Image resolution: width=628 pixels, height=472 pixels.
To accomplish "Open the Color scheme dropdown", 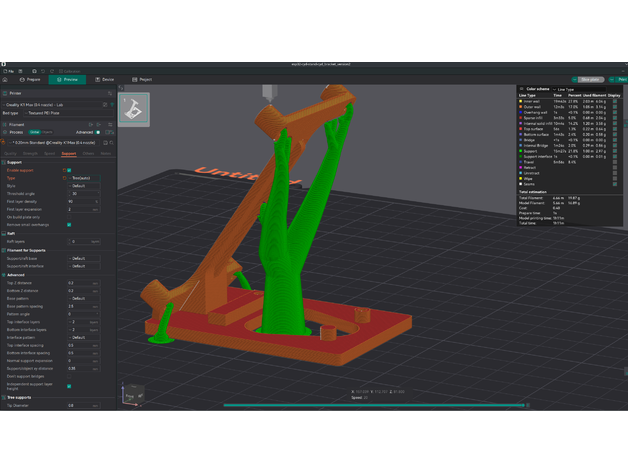I will [x=580, y=88].
